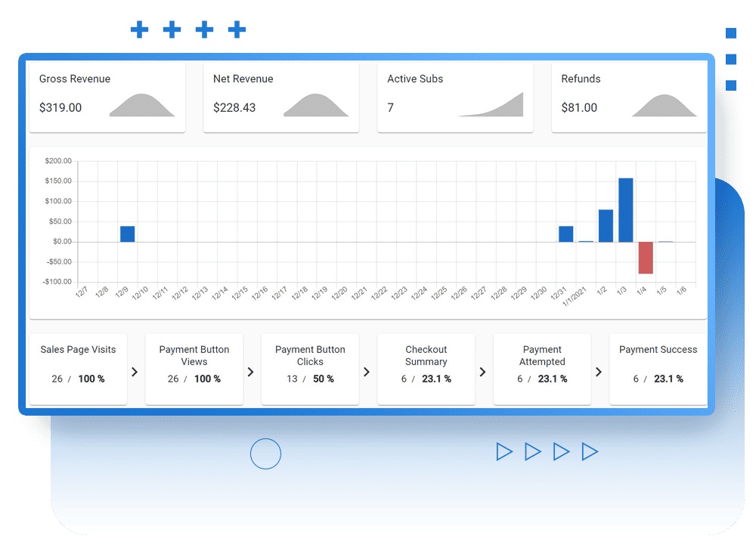The width and height of the screenshot is (756, 557).
Task: Click the Refunds sparkline graph
Action: (x=664, y=107)
